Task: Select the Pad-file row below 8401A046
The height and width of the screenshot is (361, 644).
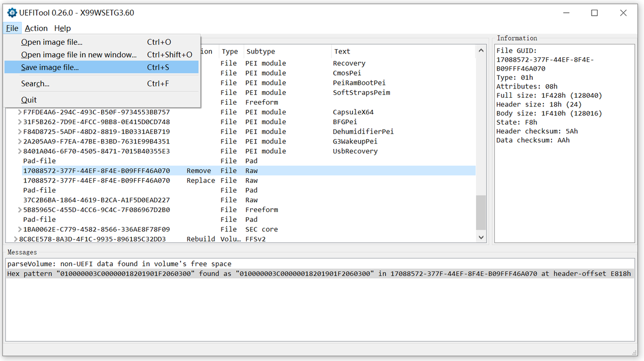Action: pos(249,161)
